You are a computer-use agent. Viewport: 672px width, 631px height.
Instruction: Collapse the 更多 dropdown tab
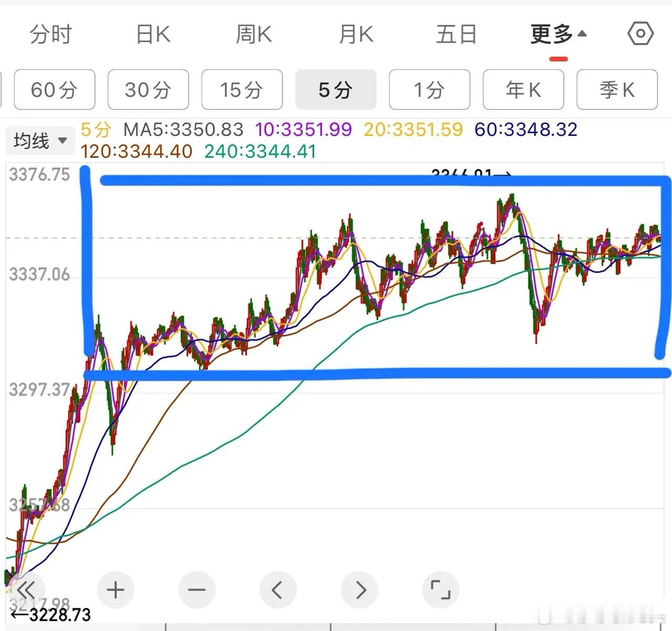[558, 35]
